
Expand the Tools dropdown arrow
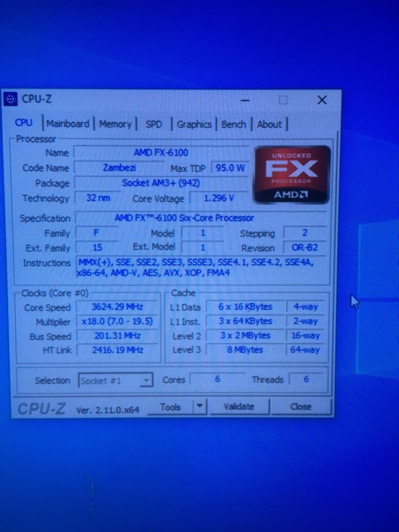[x=200, y=406]
